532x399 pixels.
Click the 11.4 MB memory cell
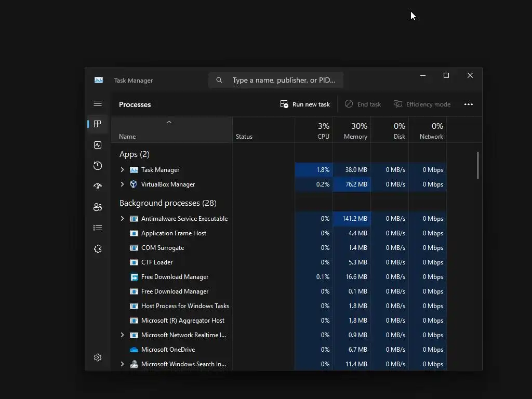point(352,364)
